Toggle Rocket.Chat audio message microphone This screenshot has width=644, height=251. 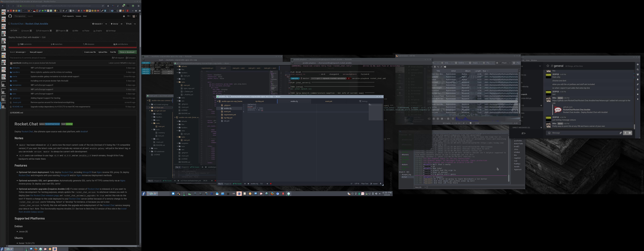pos(626,133)
